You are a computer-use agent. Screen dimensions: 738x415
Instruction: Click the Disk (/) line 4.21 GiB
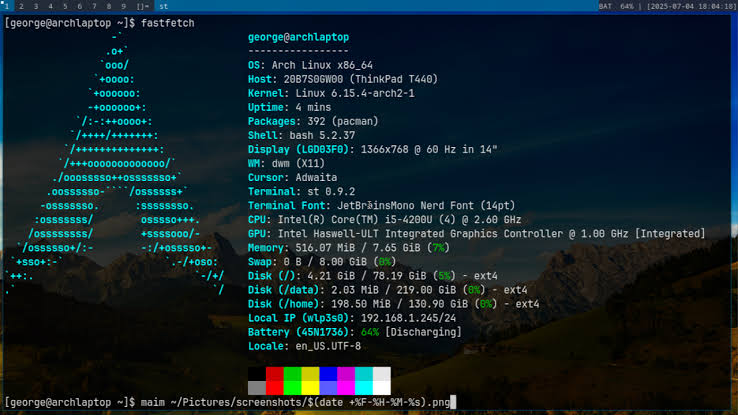click(x=373, y=276)
